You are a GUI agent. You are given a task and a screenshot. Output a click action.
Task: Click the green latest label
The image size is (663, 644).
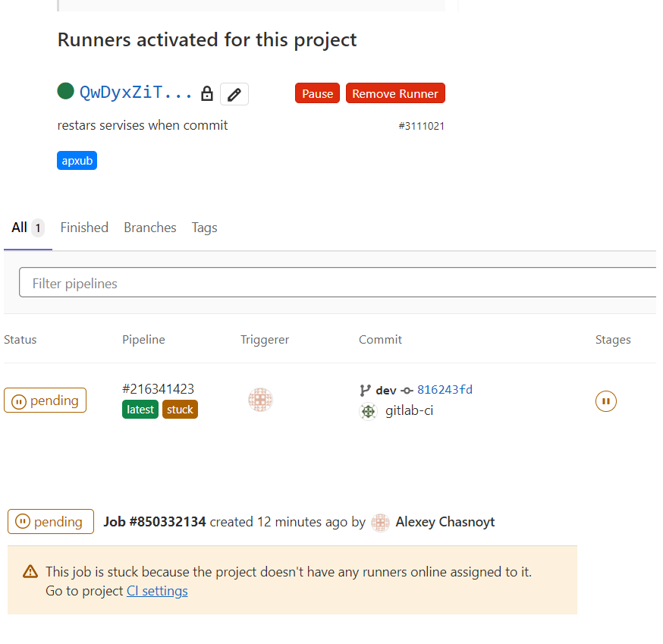click(140, 410)
